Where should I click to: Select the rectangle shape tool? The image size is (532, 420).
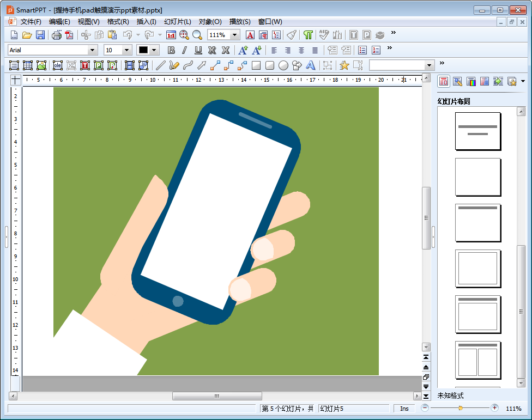pyautogui.click(x=256, y=65)
